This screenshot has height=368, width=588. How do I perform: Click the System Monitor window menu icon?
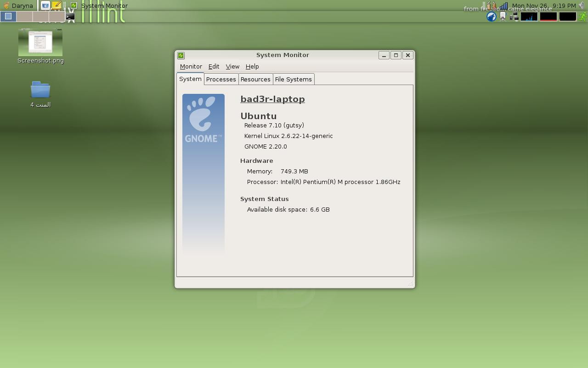(181, 55)
